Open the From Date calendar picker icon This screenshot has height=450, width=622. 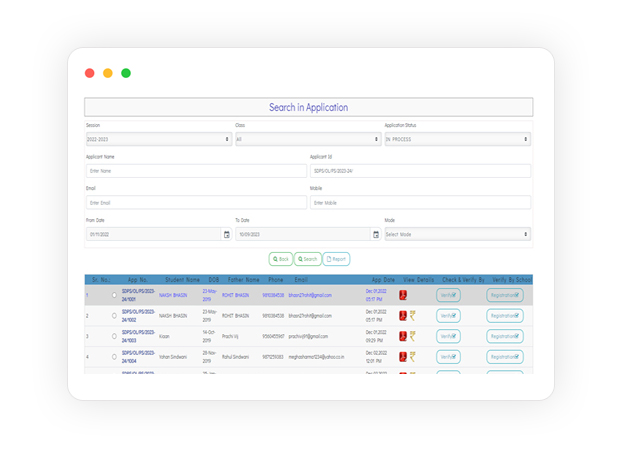(227, 235)
